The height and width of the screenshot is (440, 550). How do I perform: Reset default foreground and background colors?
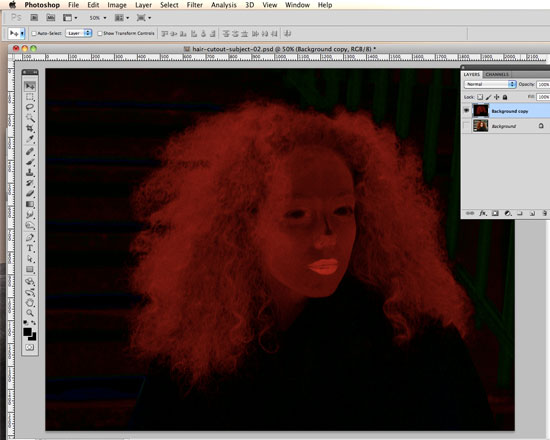coord(26,322)
